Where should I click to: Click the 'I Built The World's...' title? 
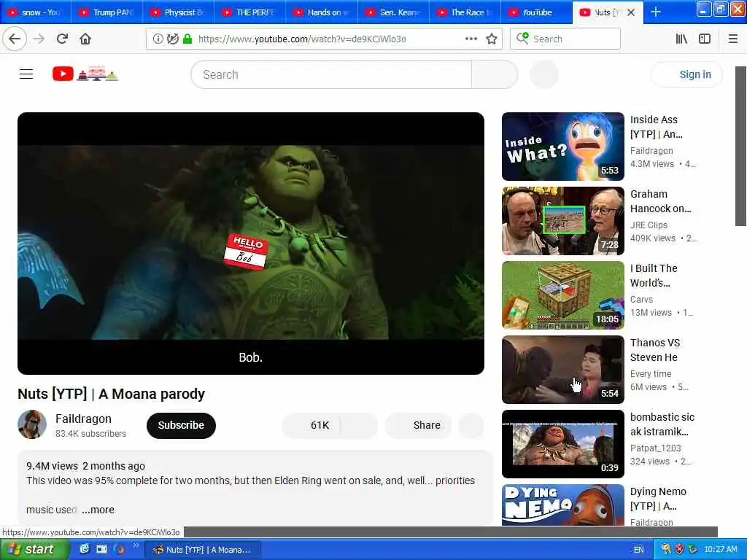[x=654, y=275]
